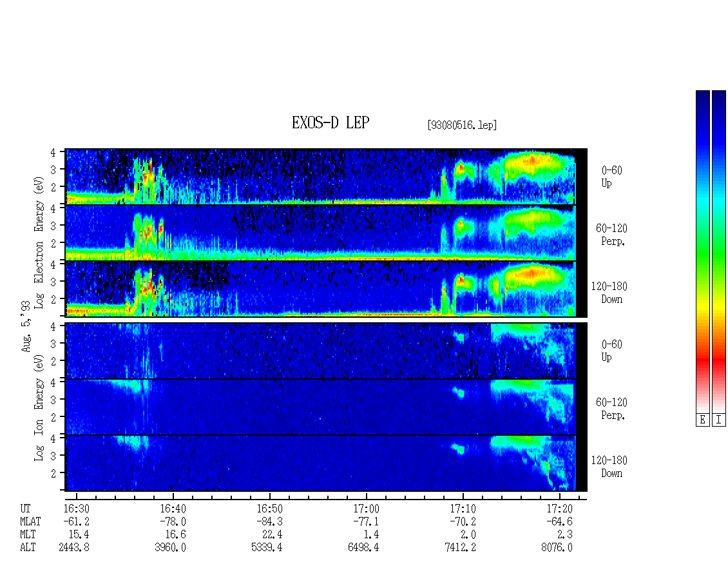Click the ALT value 6498.4
Image resolution: width=728 pixels, height=564 pixels.
point(363,548)
